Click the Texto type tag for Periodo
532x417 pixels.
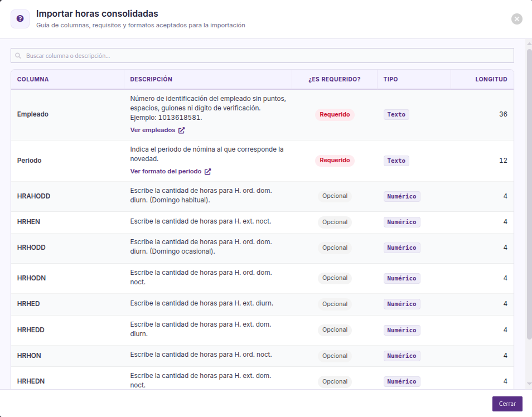tap(396, 161)
